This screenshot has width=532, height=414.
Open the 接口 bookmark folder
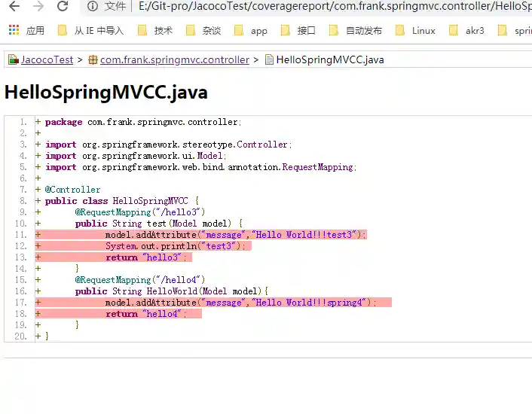tap(298, 31)
